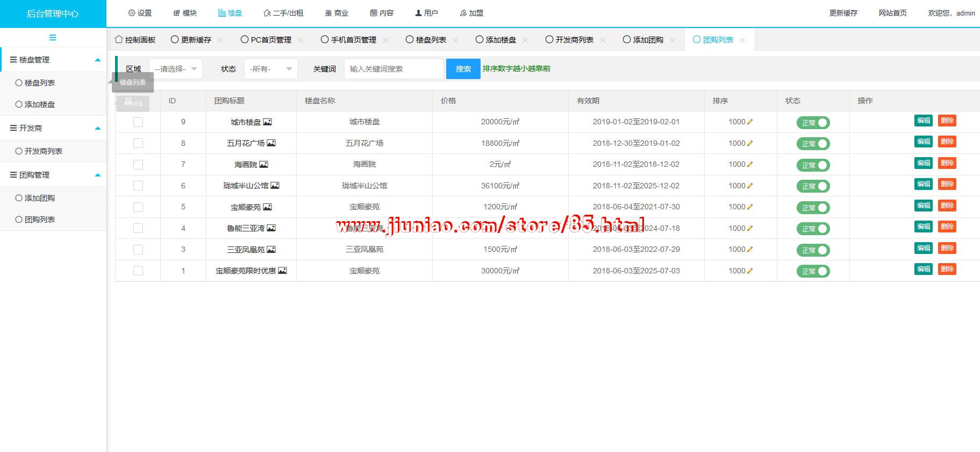Open the 区域 region dropdown

pos(175,69)
